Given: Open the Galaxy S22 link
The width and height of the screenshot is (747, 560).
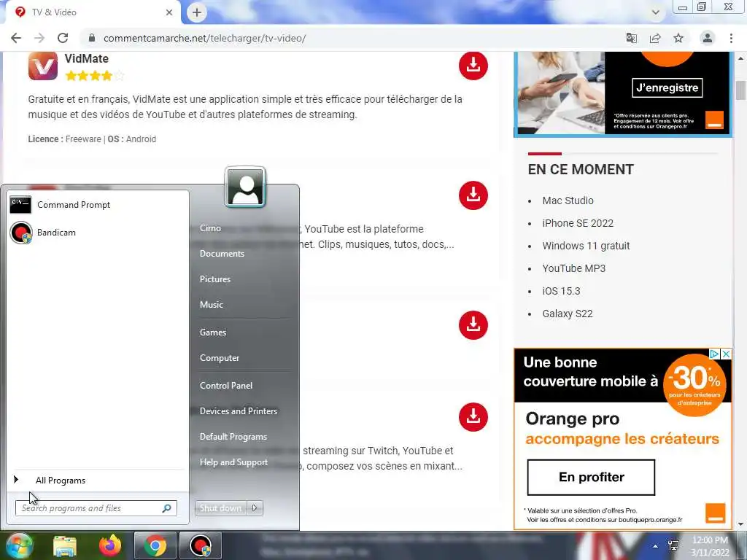Looking at the screenshot, I should pos(568,314).
